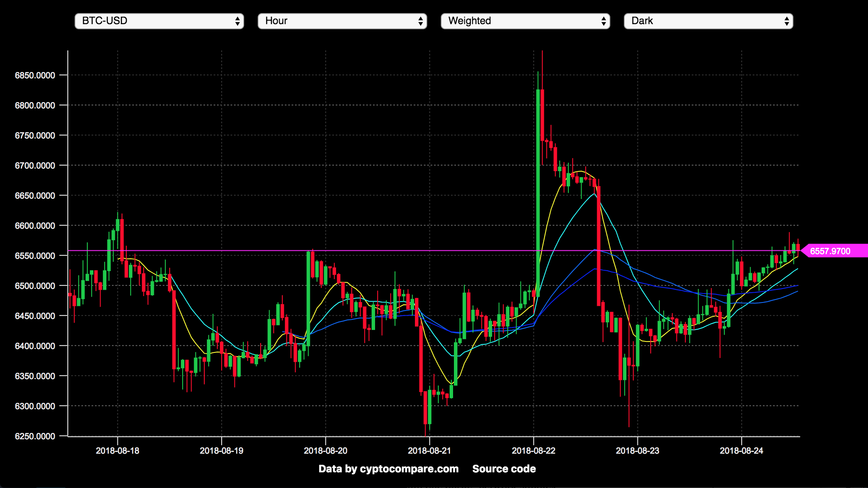Click the 6850.0000 price axis label
This screenshot has width=868, height=488.
point(35,75)
